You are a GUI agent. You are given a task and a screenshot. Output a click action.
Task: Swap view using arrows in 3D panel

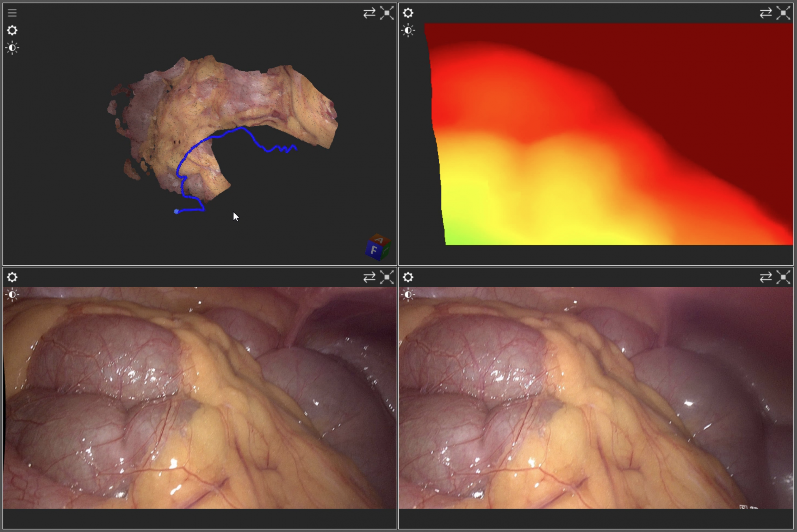369,13
